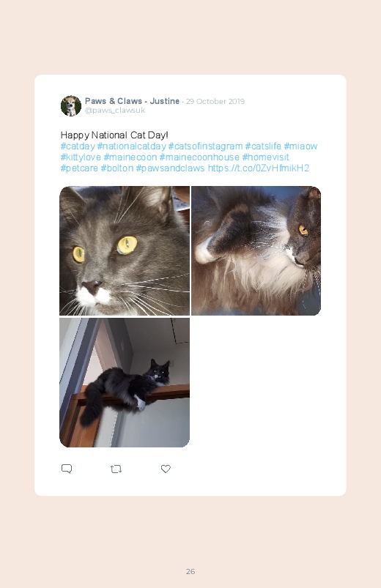The image size is (381, 588).
Task: Open the #miaow hashtag
Action: (300, 146)
